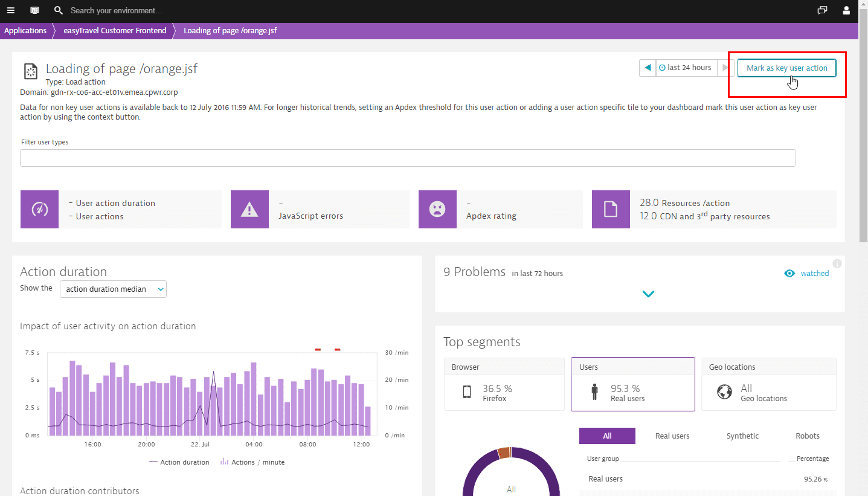868x496 pixels.
Task: Open the last 24 hours time selector
Action: pos(686,68)
